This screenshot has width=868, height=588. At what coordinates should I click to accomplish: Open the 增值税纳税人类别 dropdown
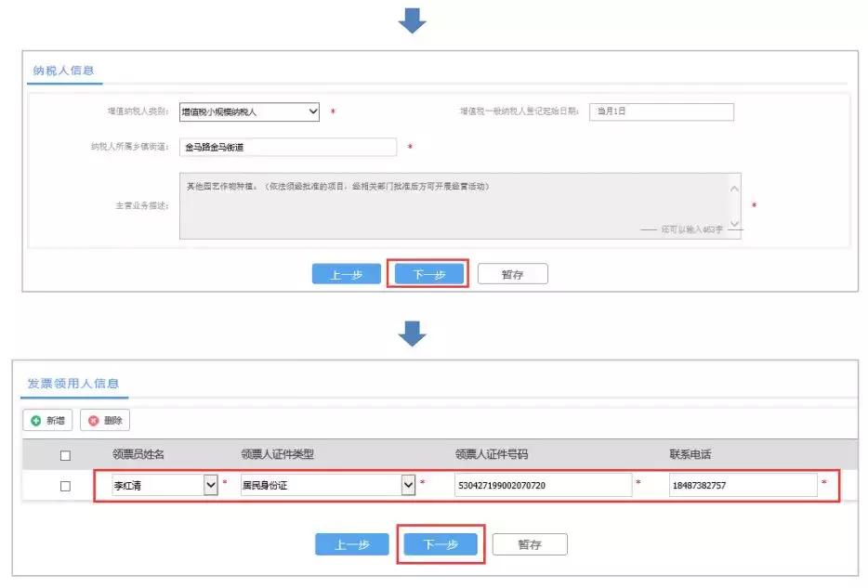(x=316, y=111)
